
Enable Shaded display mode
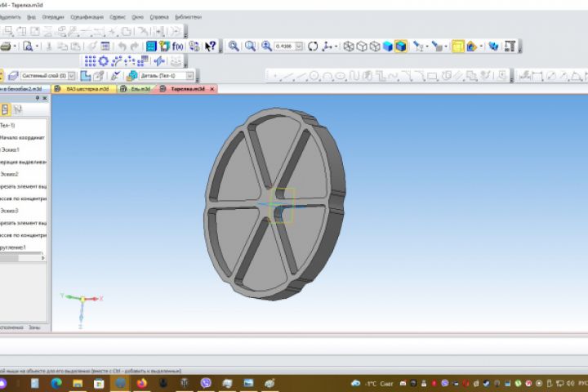tap(388, 47)
